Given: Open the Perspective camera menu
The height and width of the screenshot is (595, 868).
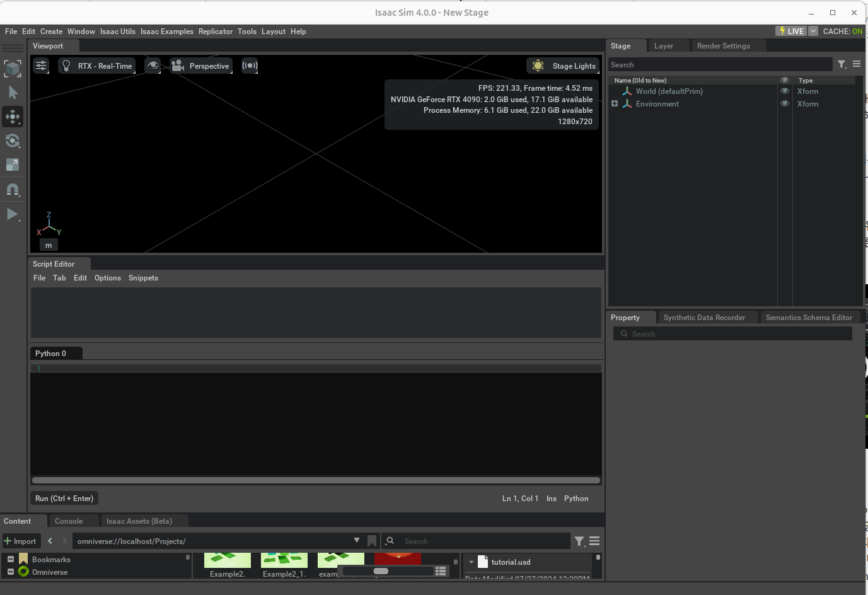Looking at the screenshot, I should tap(200, 66).
